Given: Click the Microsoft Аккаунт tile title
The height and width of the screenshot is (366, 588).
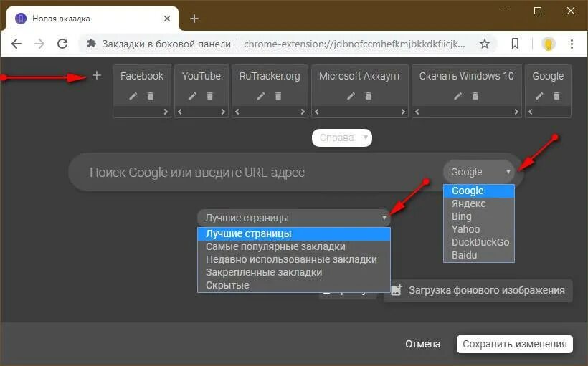Looking at the screenshot, I should (x=360, y=76).
